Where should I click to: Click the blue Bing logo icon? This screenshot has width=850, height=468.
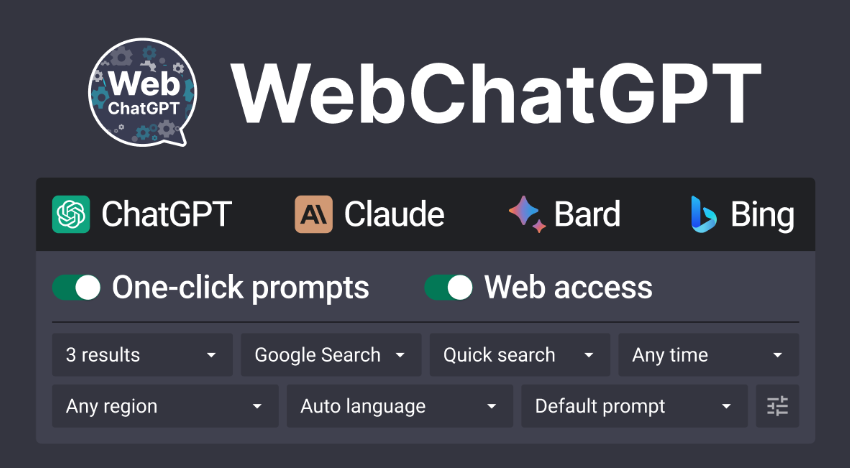[x=704, y=214]
